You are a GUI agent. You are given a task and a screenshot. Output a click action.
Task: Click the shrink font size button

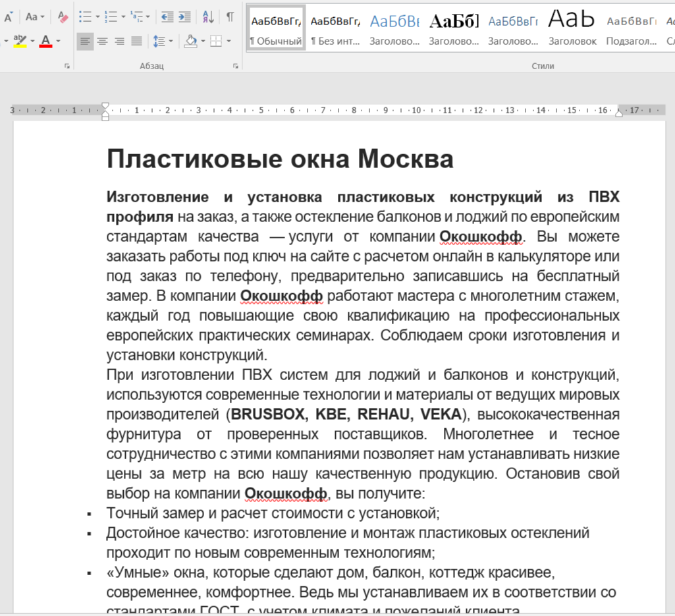click(x=8, y=17)
